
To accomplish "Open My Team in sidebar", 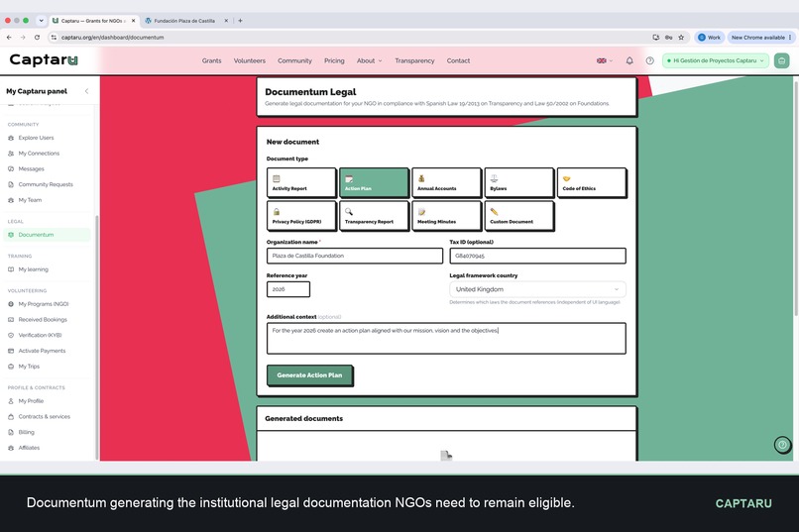I will 30,200.
